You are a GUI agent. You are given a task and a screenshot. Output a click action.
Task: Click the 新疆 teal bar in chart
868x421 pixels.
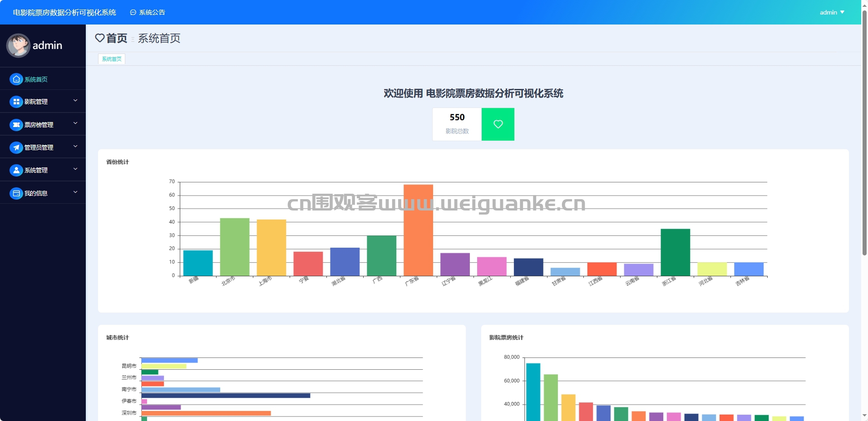pyautogui.click(x=198, y=263)
